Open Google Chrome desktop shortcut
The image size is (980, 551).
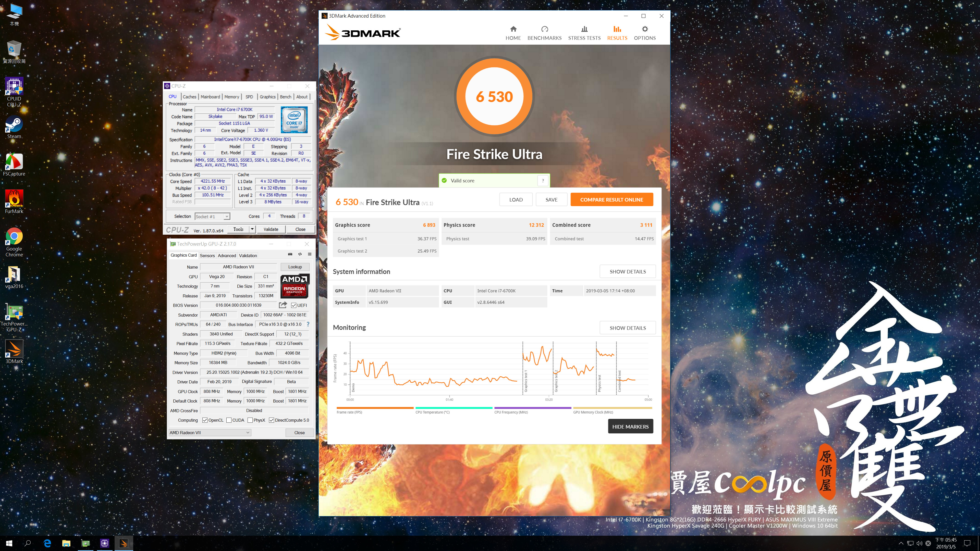[x=14, y=242]
